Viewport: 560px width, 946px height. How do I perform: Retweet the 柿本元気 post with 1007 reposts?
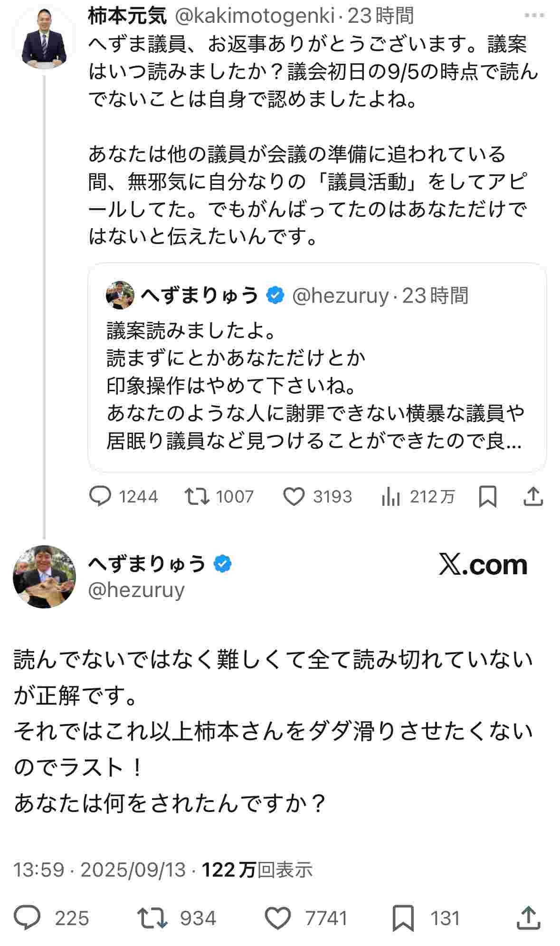197,497
